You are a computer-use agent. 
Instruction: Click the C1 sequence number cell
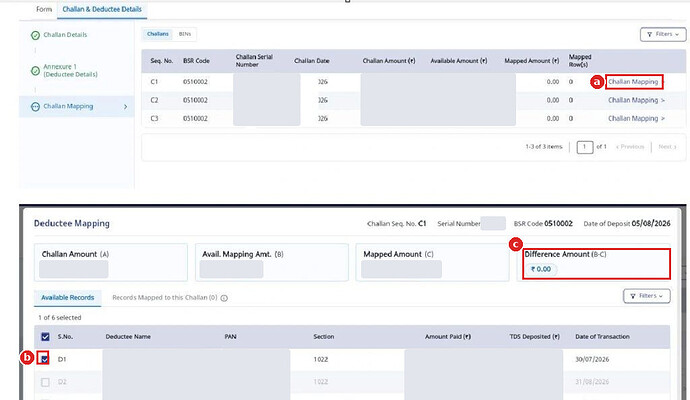coord(154,82)
